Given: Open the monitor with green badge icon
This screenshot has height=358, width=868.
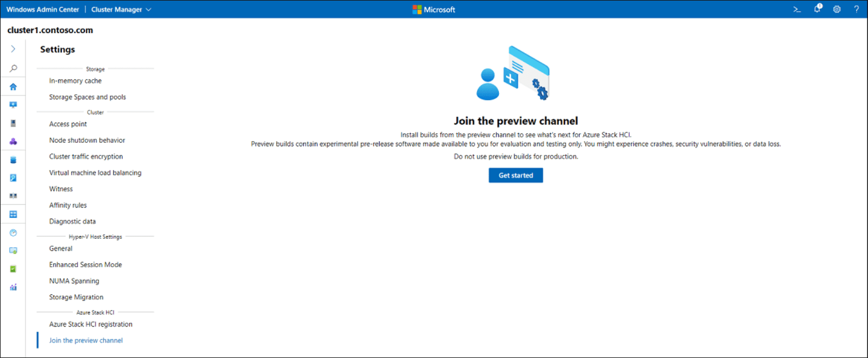Looking at the screenshot, I should point(13,250).
